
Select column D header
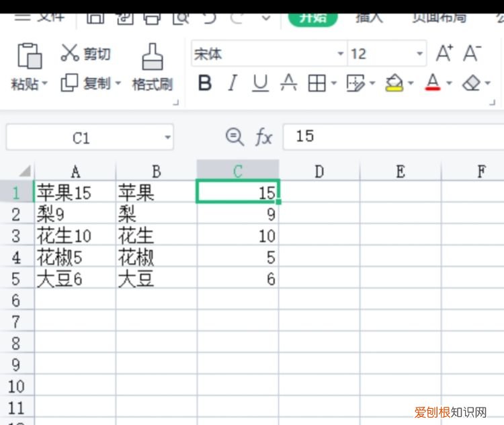[319, 171]
